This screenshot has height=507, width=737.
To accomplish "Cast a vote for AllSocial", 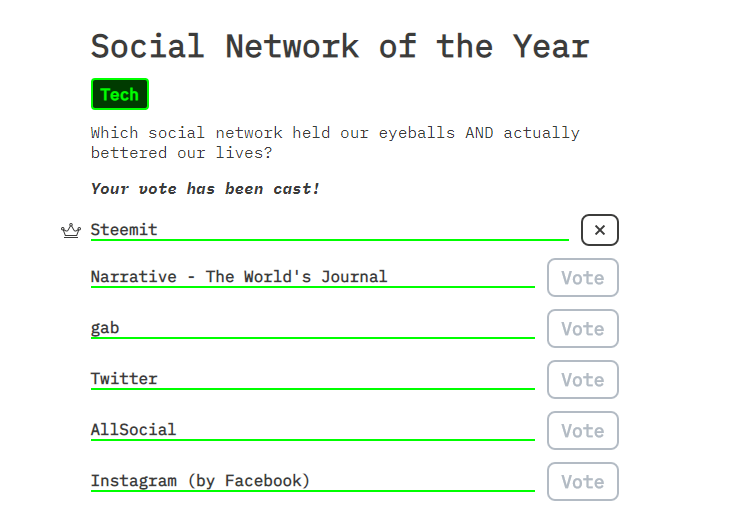I will pyautogui.click(x=582, y=430).
